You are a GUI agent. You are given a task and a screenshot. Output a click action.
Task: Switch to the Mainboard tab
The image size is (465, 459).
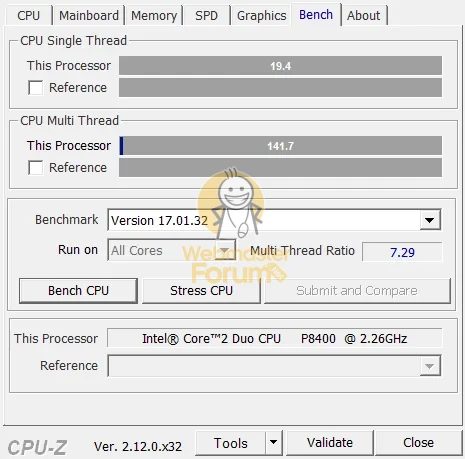(x=89, y=15)
